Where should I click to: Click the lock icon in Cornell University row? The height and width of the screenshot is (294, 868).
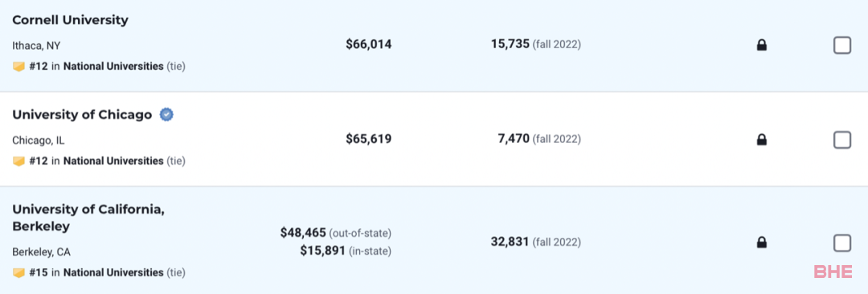(x=762, y=45)
